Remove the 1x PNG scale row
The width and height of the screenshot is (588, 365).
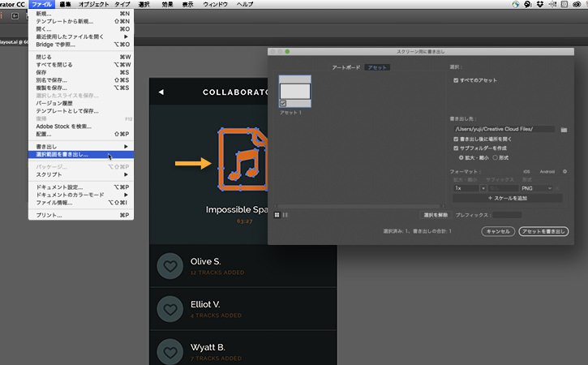[x=557, y=188]
